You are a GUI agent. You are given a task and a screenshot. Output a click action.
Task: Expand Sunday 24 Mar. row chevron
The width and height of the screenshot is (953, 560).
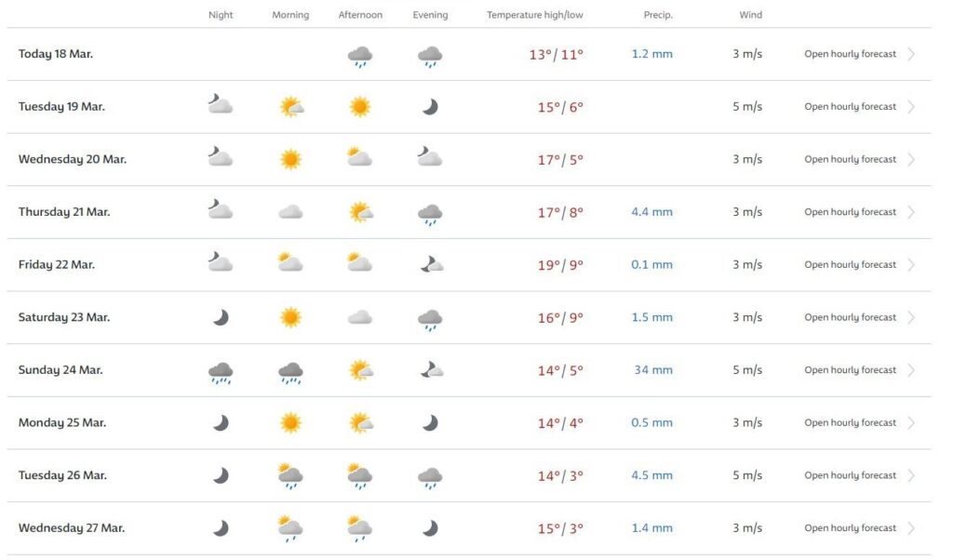pos(911,370)
